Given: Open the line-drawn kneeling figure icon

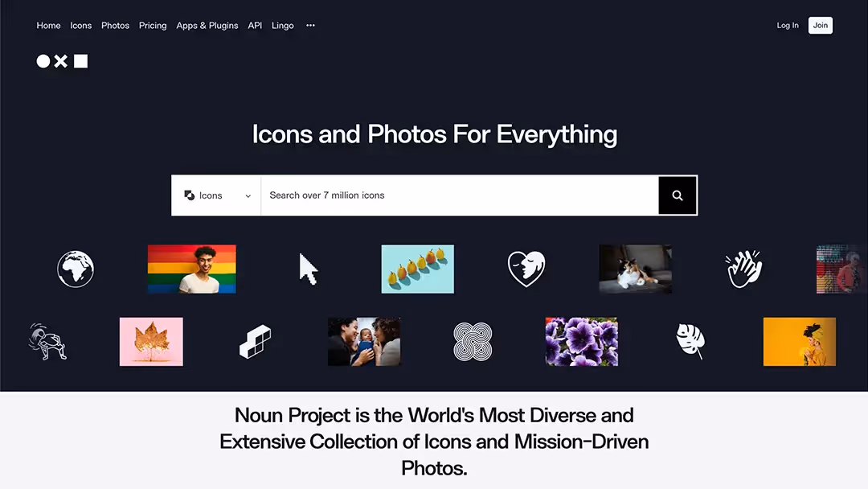Looking at the screenshot, I should tap(47, 342).
